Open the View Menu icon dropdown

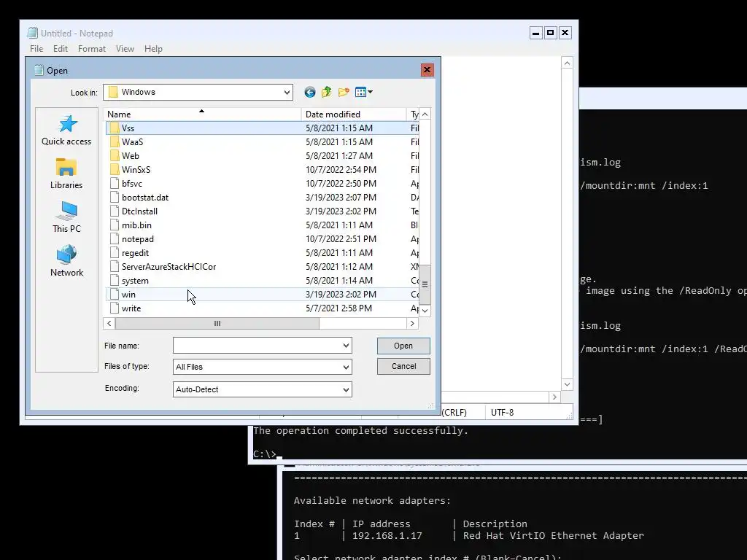(x=363, y=93)
